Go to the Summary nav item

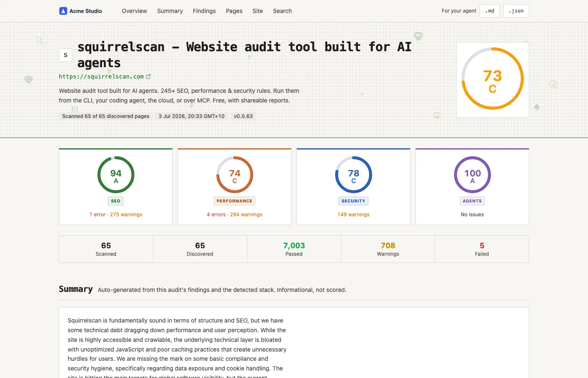[170, 11]
